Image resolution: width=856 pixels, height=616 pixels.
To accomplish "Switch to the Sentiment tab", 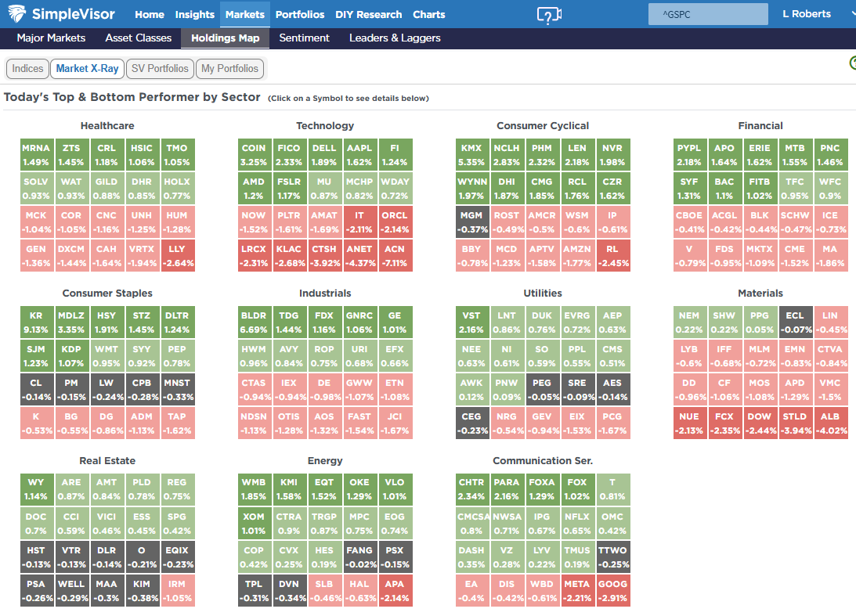I will [304, 38].
